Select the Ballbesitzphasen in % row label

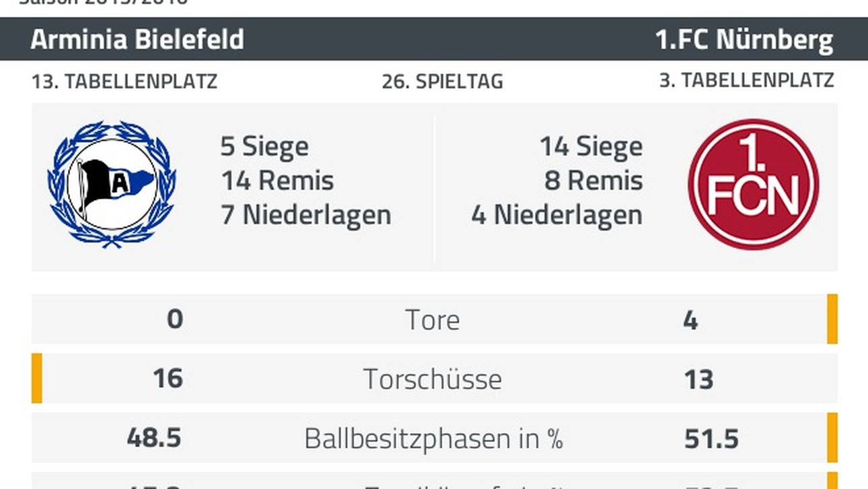433,438
